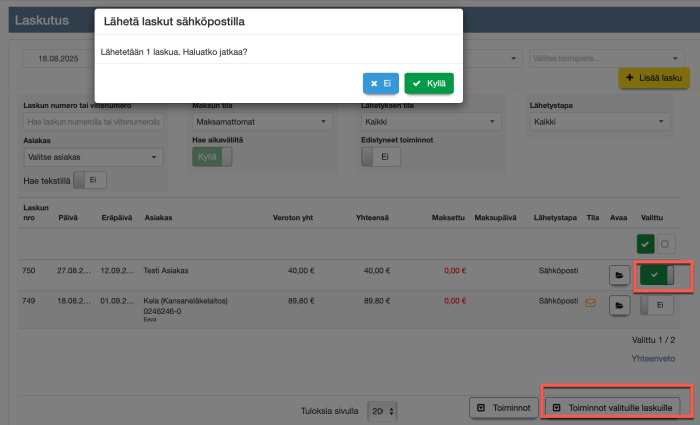Enable the Edistyneet toiminnot switch

point(380,157)
